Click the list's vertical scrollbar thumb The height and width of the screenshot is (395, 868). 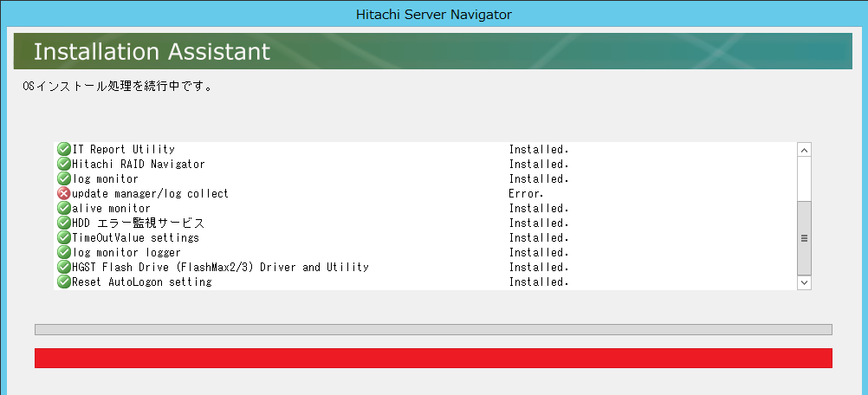[x=805, y=238]
